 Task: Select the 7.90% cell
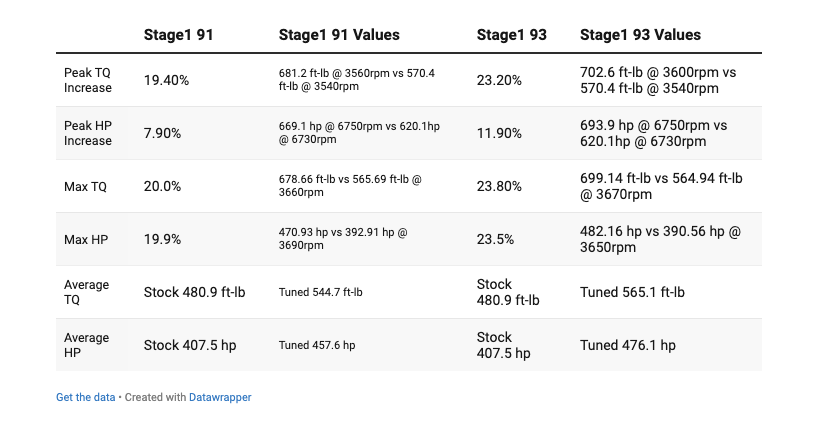click(162, 133)
